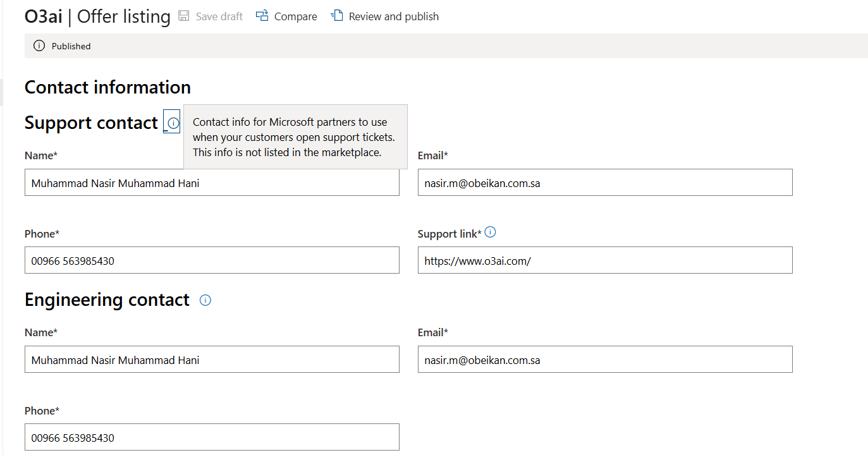Image resolution: width=868 pixels, height=455 pixels.
Task: Edit the Engineering contact Name field
Action: (212, 359)
